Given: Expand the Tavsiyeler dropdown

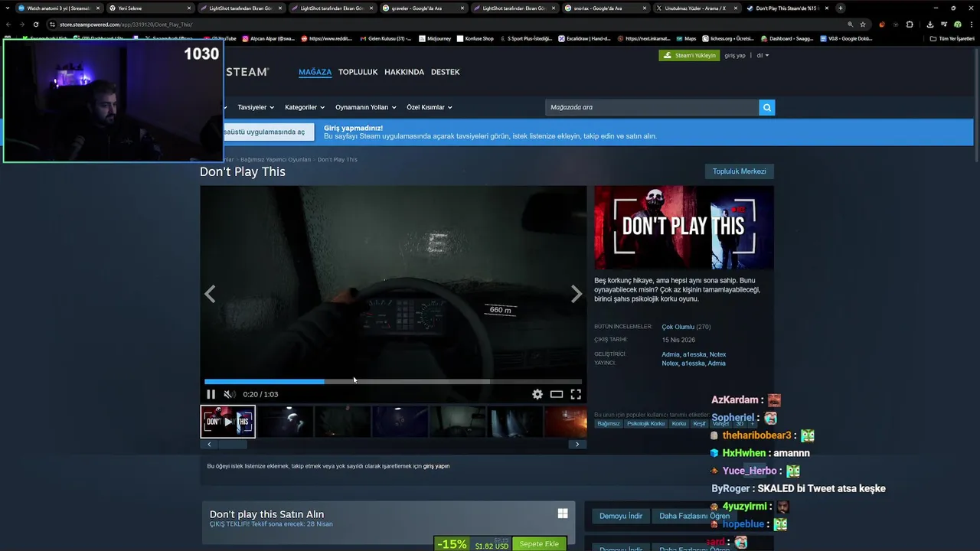Looking at the screenshot, I should coord(256,107).
